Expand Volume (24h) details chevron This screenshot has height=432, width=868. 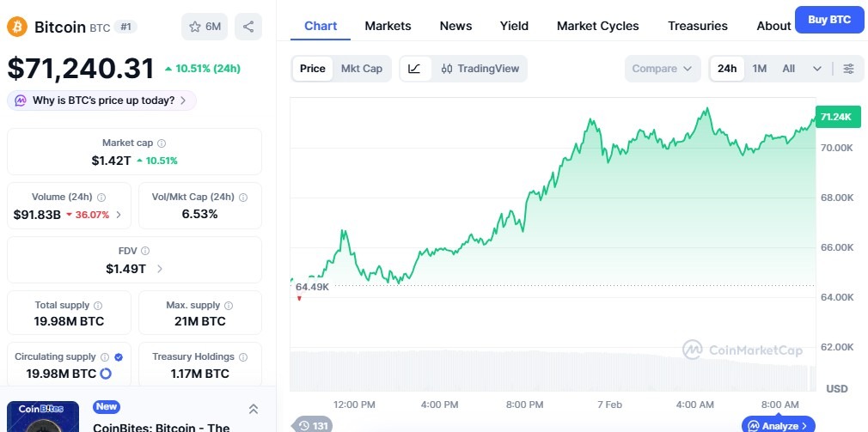tap(119, 215)
